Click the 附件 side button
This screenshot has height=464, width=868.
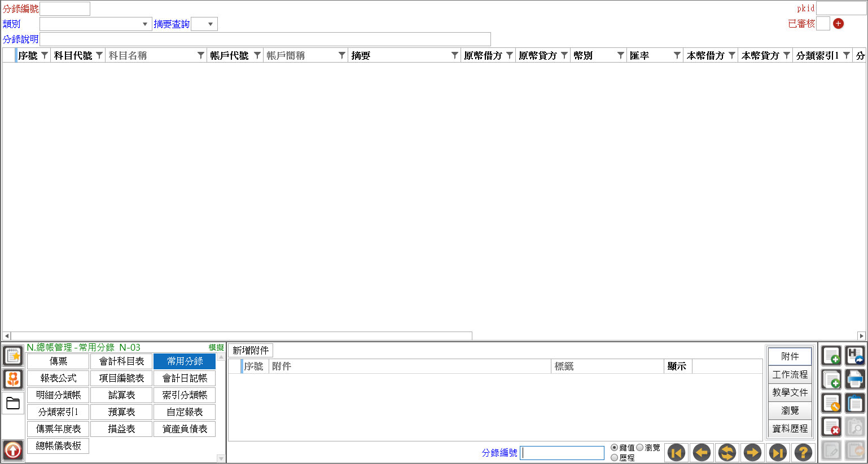(790, 356)
